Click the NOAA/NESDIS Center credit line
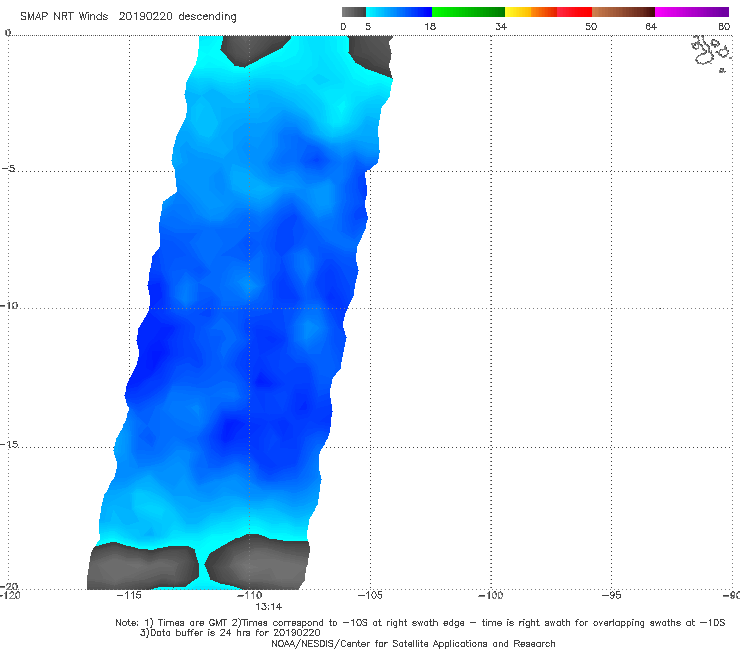740x650 pixels. [413, 643]
